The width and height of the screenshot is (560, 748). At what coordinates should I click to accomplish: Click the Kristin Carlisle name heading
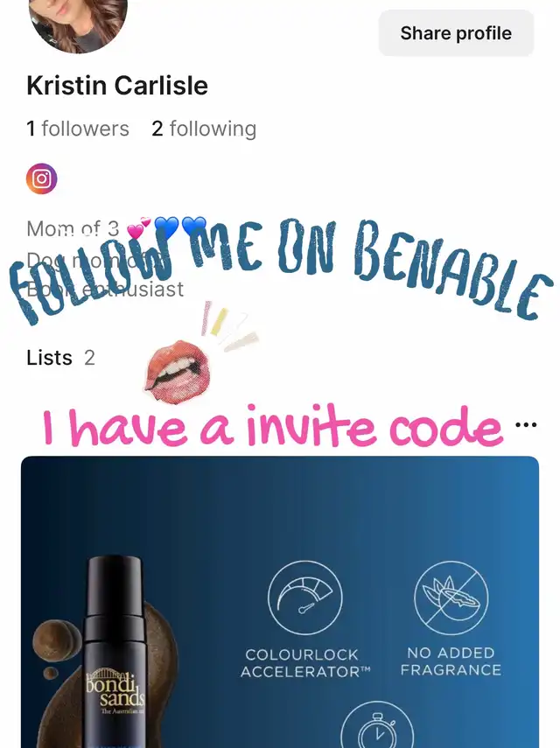click(117, 86)
